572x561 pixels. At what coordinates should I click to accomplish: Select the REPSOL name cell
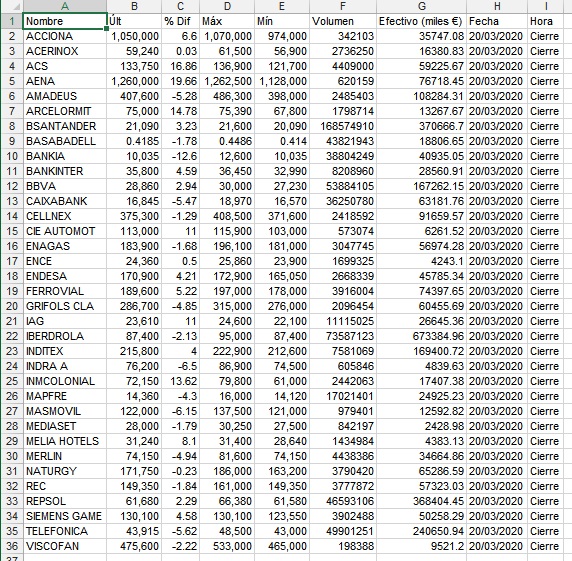click(x=65, y=501)
